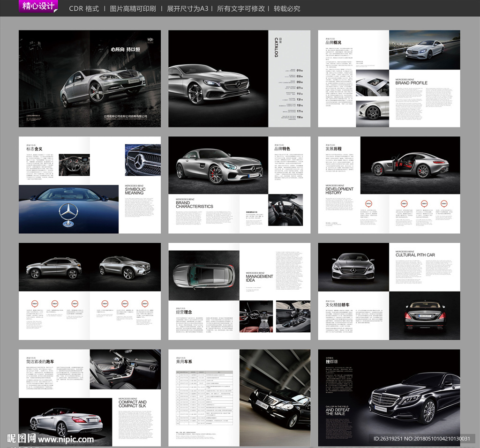Click the passenger car specification table
This screenshot has height=448, width=480.
[x=204, y=398]
